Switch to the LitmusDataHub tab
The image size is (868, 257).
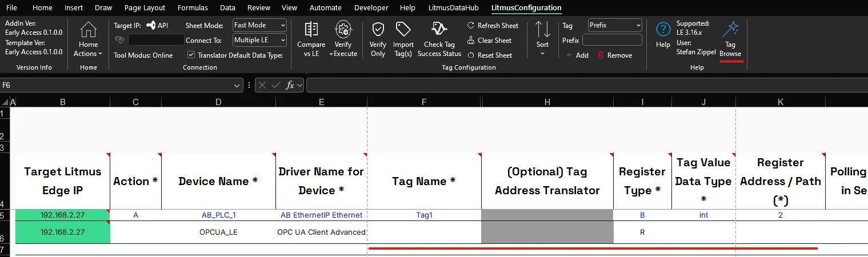pos(455,8)
